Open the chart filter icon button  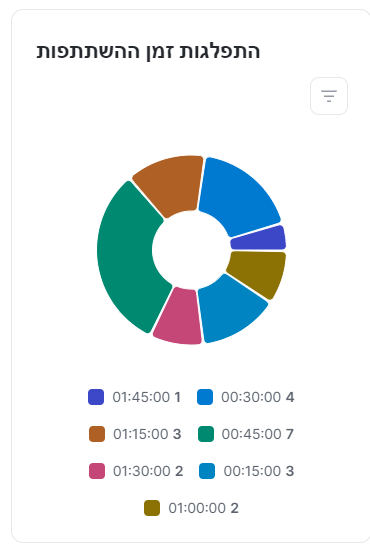(x=329, y=96)
